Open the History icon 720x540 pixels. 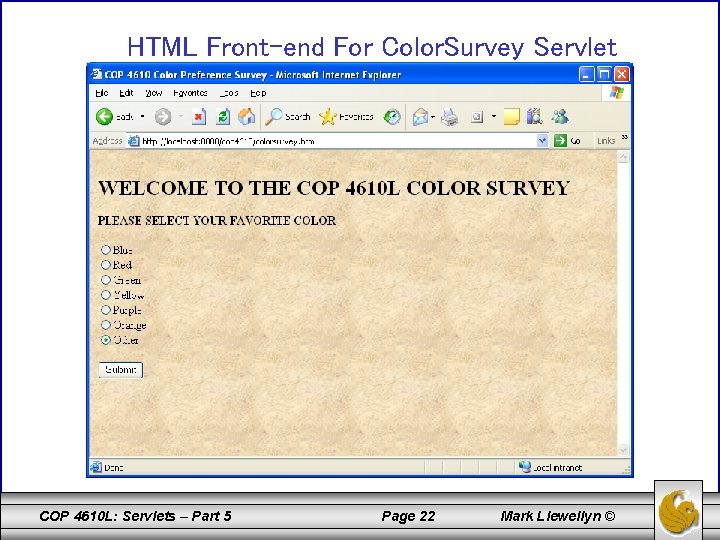tap(392, 117)
